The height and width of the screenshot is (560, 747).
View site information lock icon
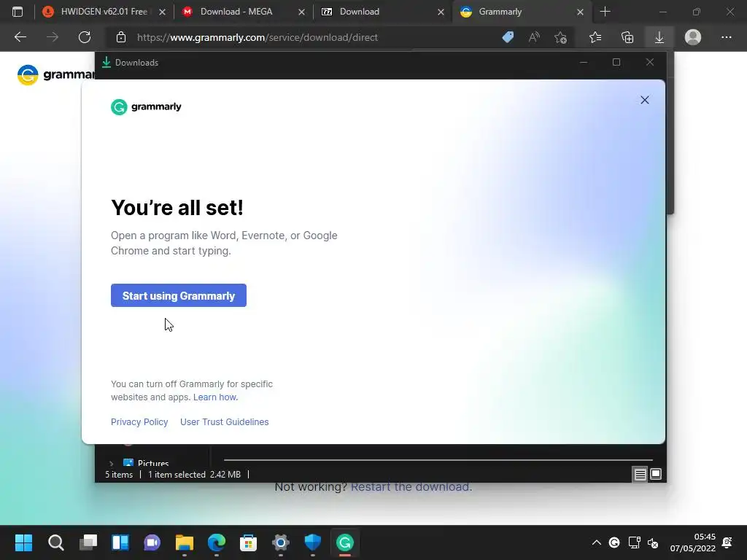pos(121,37)
